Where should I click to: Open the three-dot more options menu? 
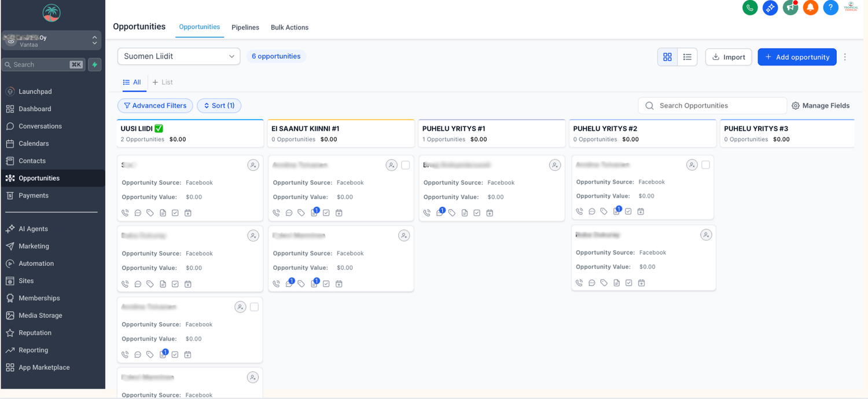pos(845,57)
